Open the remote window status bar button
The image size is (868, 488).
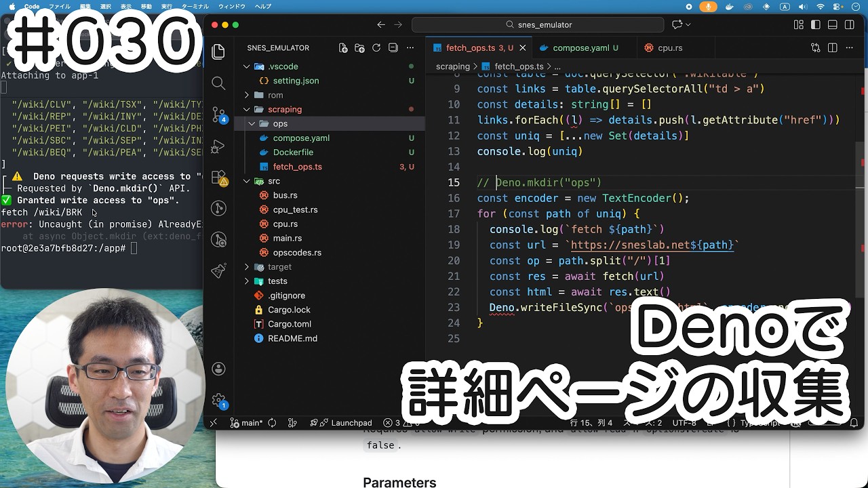[213, 423]
